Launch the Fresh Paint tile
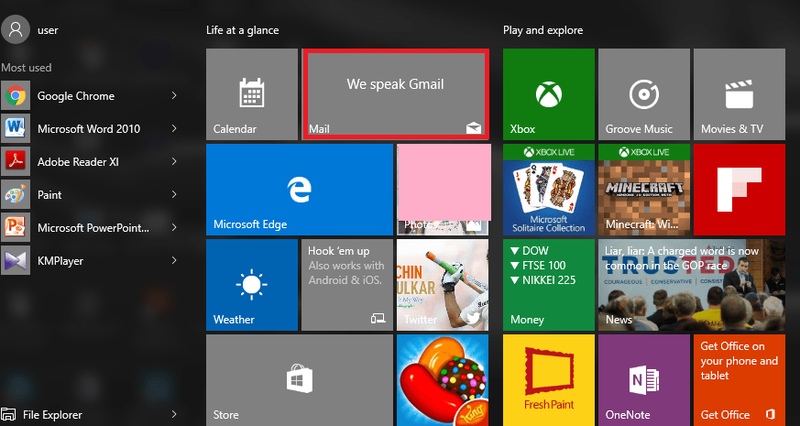 click(548, 380)
